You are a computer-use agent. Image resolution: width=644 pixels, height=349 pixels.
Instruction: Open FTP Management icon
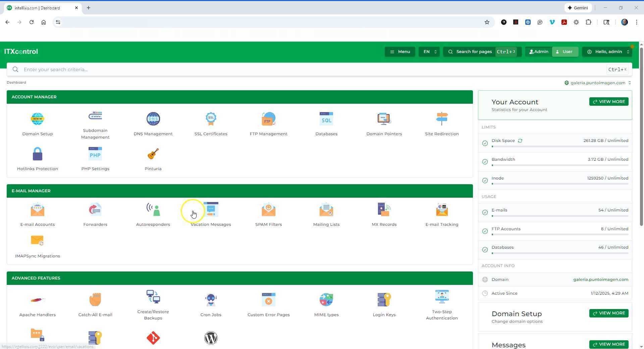click(x=268, y=119)
